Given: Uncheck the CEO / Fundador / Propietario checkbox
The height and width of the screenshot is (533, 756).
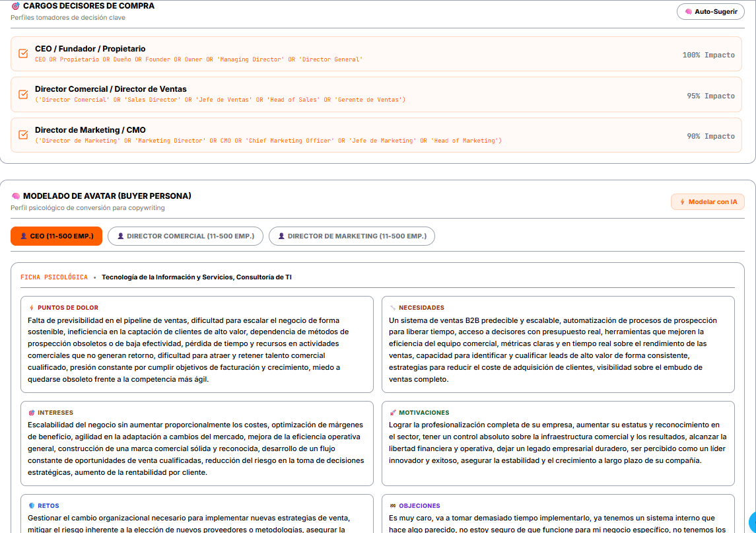Looking at the screenshot, I should click(x=23, y=53).
